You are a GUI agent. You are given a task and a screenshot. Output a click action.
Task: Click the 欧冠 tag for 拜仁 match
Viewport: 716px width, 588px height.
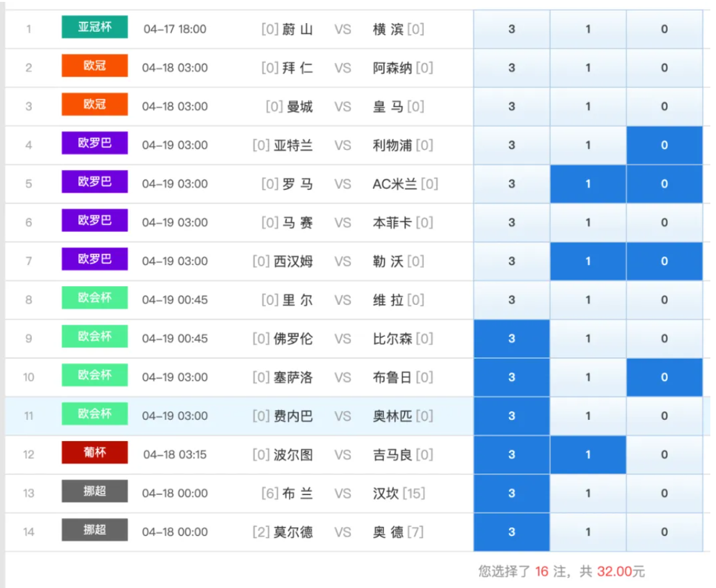pos(94,66)
